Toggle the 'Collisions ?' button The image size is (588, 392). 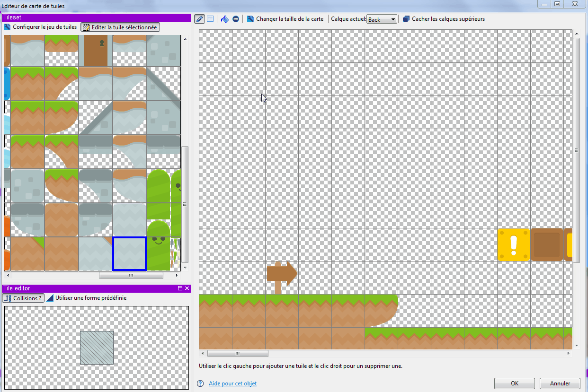[x=23, y=298]
